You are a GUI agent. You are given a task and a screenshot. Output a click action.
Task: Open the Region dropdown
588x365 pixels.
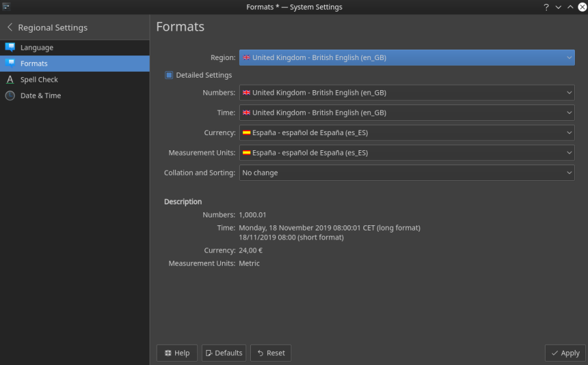(x=406, y=57)
